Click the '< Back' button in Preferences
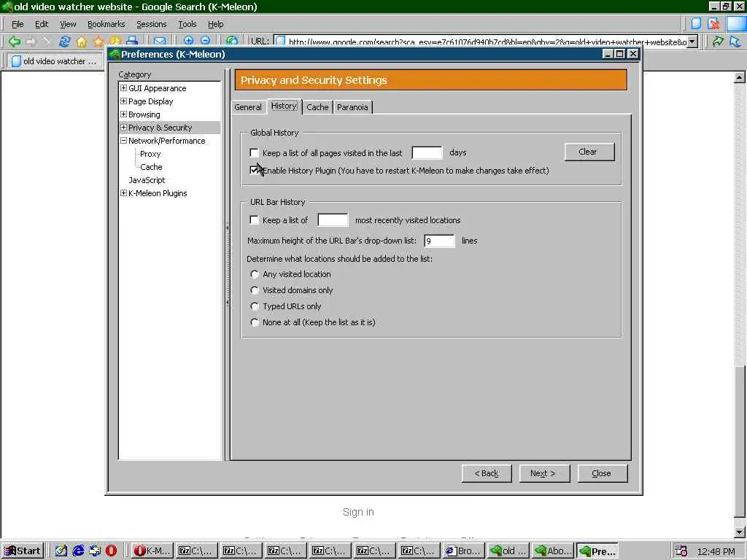The height and width of the screenshot is (560, 747). coord(487,473)
